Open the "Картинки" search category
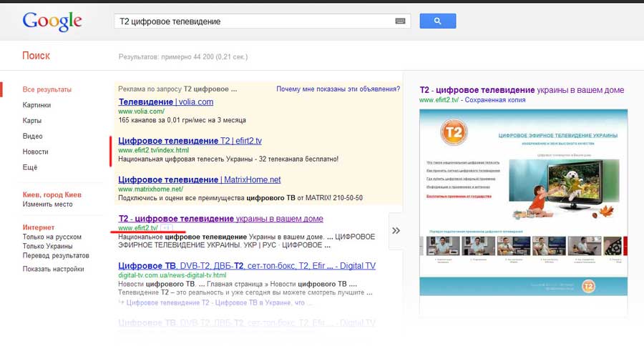 [x=36, y=105]
